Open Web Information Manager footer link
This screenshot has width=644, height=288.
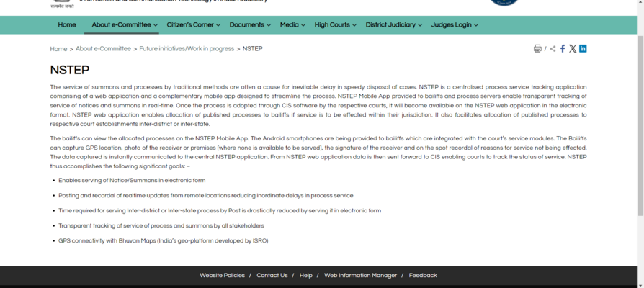tap(361, 276)
